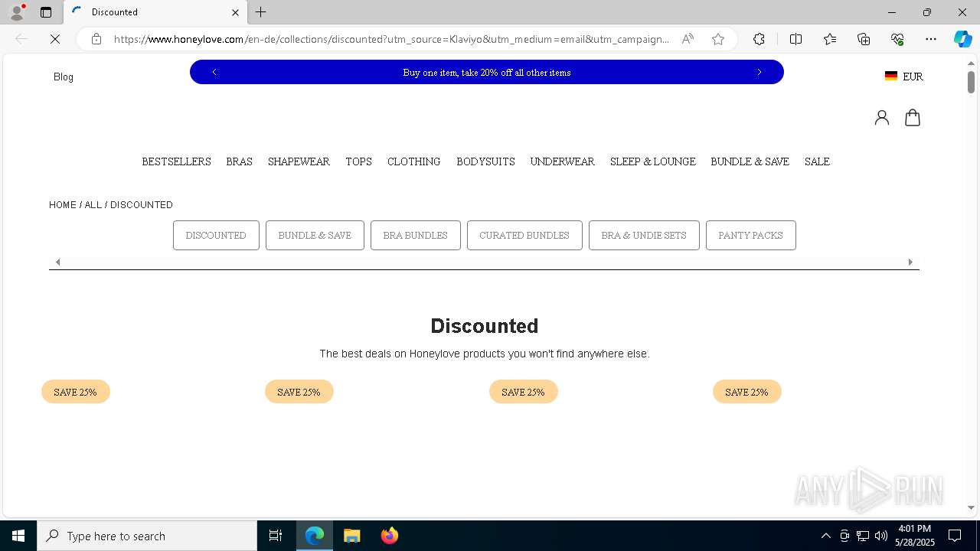The width and height of the screenshot is (980, 551).
Task: Open browser Extensions menu
Action: pos(759,39)
